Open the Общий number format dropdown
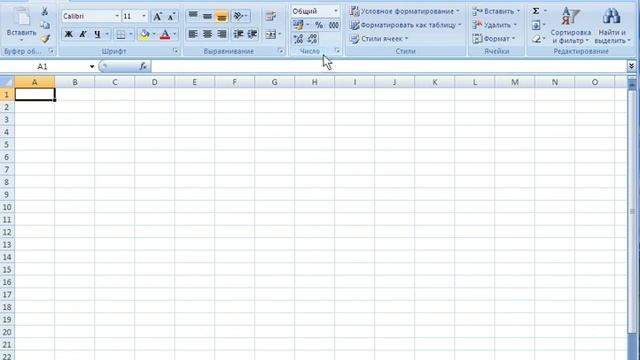Viewport: 640px width, 360px height. tap(336, 11)
